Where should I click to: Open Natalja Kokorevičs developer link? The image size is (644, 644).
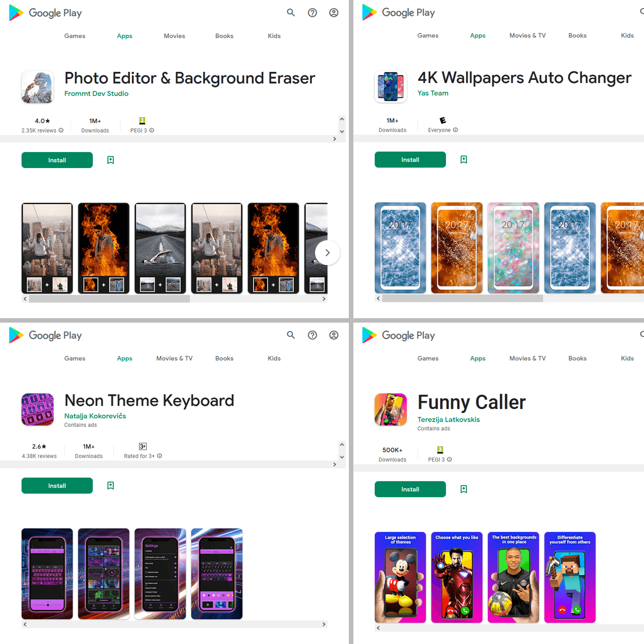[95, 416]
